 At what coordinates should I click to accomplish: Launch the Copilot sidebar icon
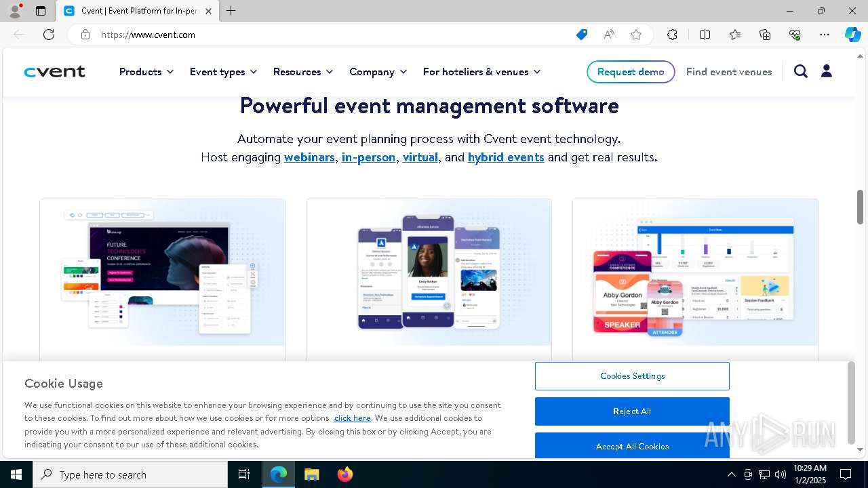(852, 35)
